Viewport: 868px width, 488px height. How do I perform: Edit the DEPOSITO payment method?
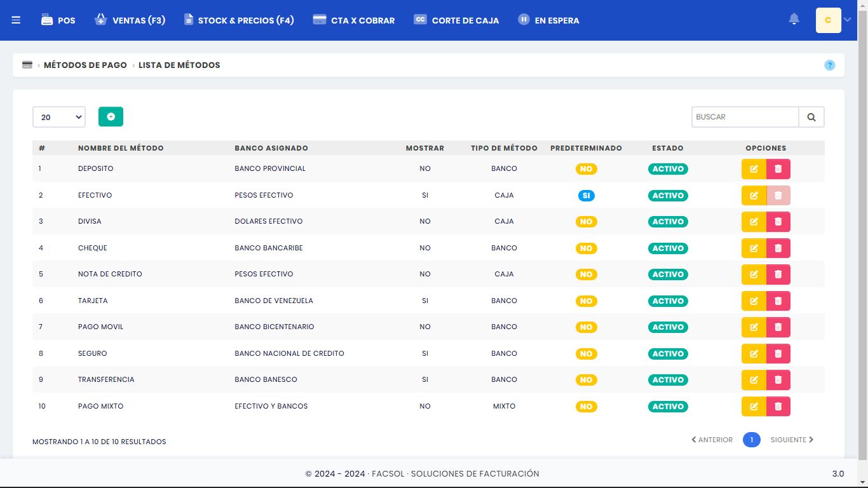(x=754, y=169)
